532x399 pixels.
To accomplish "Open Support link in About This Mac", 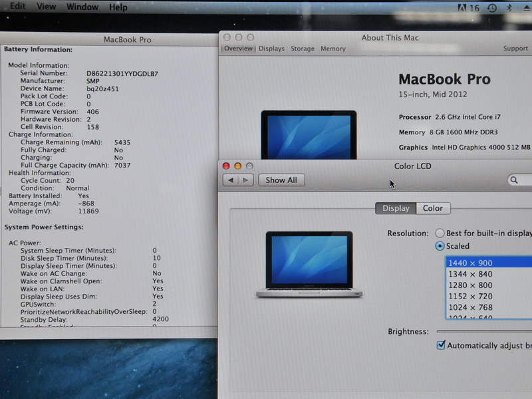I will coord(515,49).
